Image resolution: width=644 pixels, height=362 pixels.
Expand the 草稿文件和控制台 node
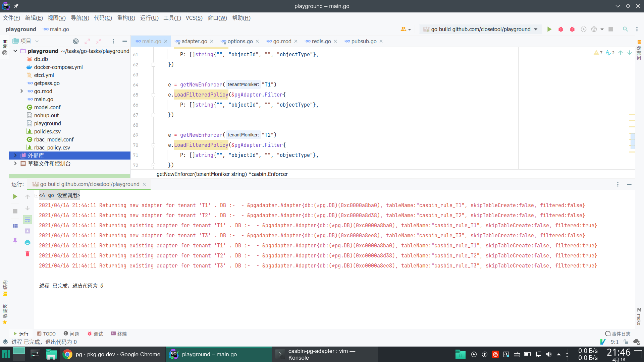[x=15, y=164]
